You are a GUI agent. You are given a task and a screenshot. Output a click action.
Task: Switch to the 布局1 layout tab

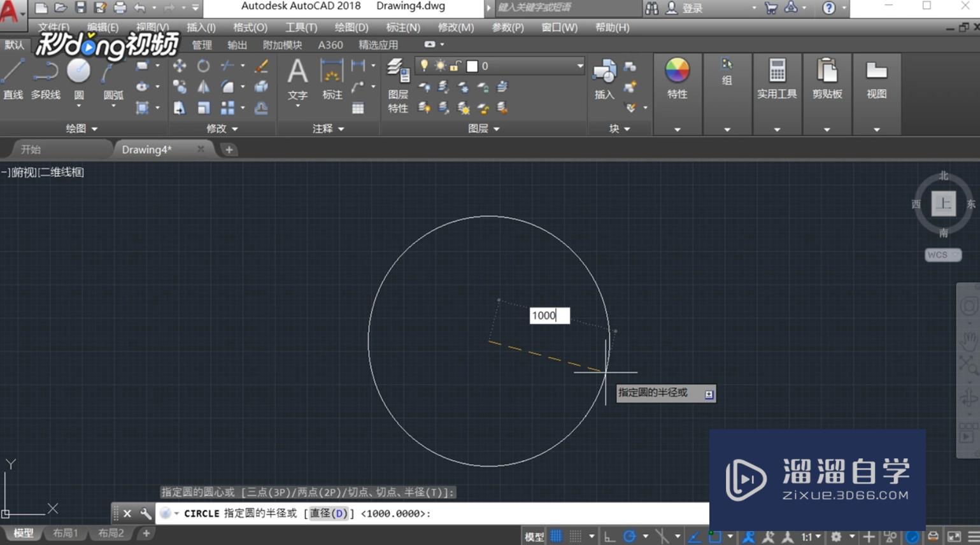pos(65,533)
